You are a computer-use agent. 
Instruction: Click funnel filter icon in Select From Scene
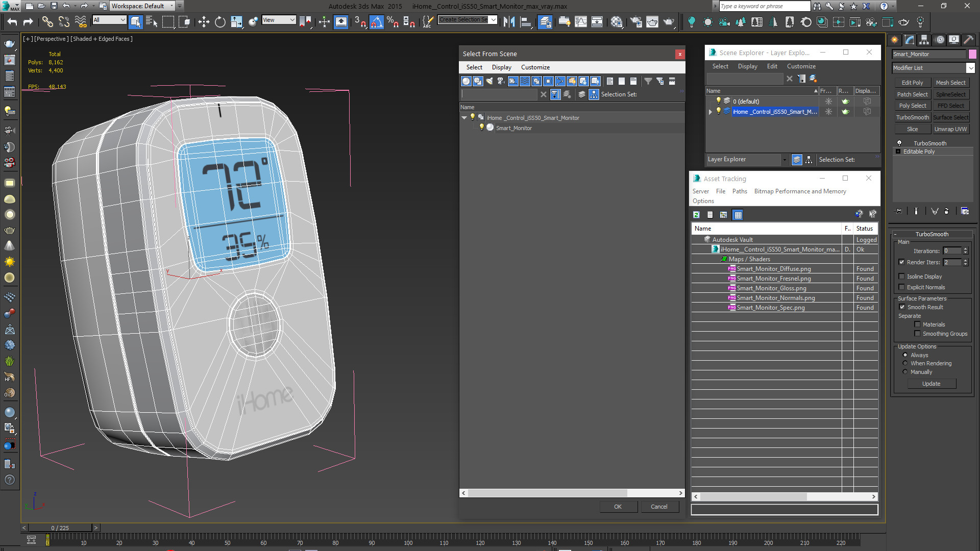(648, 81)
